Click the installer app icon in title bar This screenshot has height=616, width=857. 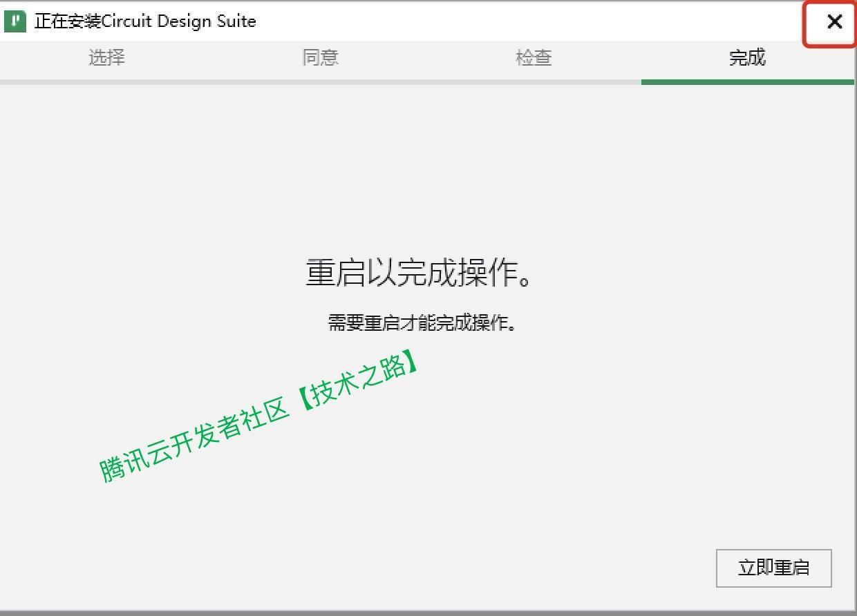[15, 21]
